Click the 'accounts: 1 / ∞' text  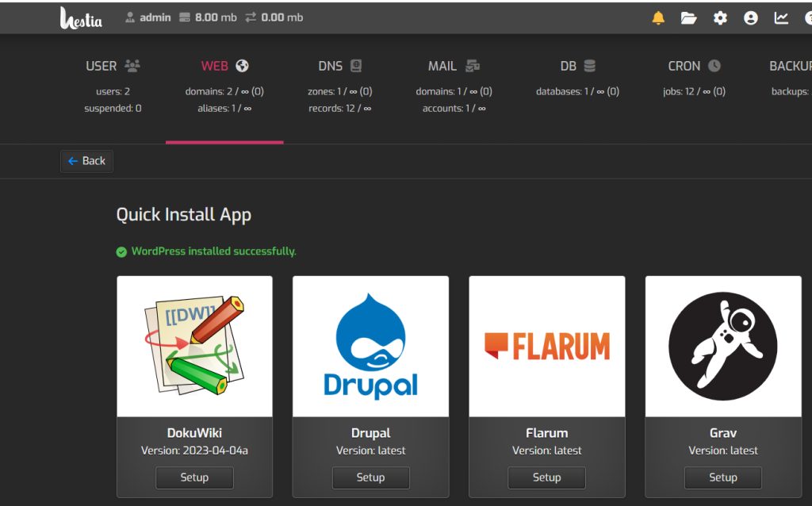pos(454,108)
